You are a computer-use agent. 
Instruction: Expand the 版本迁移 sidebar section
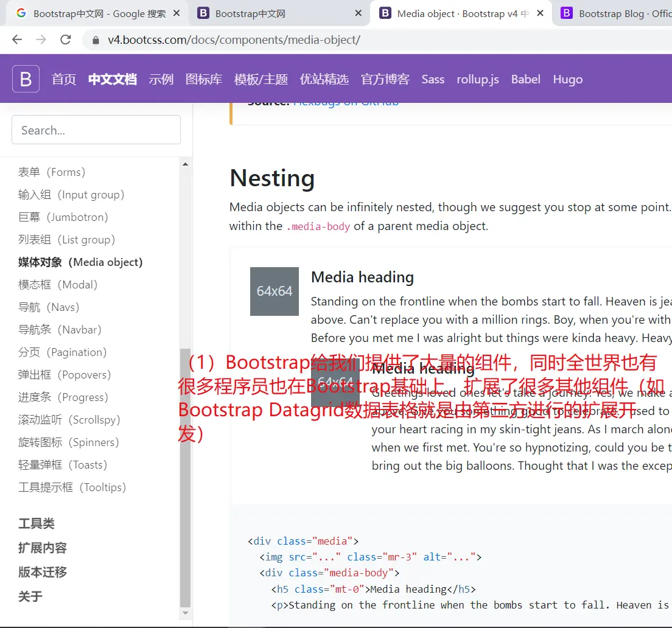(43, 572)
